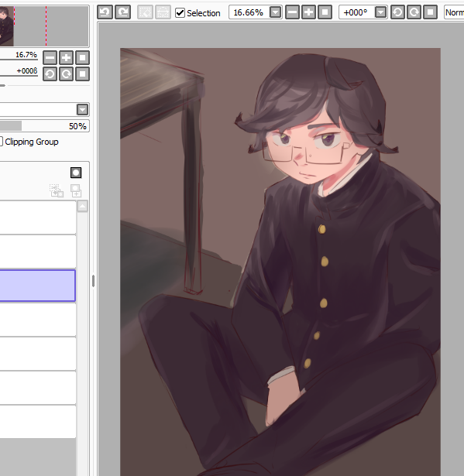Click the layer list scroll up arrow
The image size is (464, 476).
click(x=83, y=206)
